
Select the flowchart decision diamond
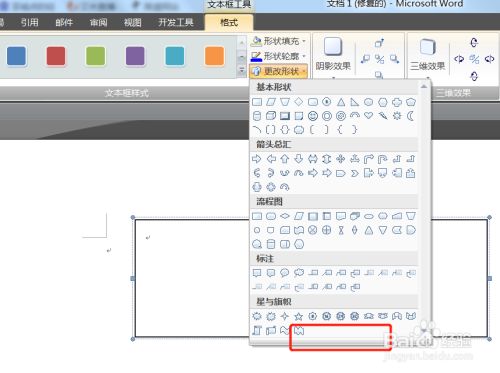285,216
